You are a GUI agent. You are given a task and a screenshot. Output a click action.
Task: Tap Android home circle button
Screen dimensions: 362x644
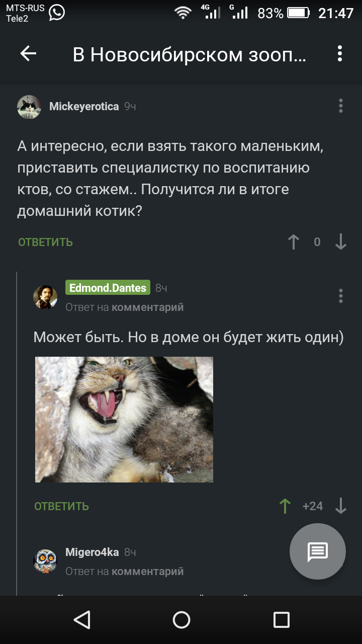click(x=181, y=620)
